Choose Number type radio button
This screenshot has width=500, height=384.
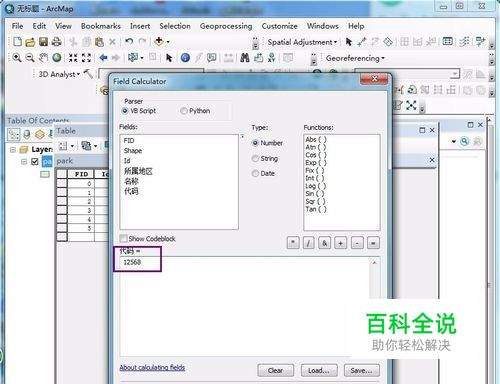[x=255, y=143]
